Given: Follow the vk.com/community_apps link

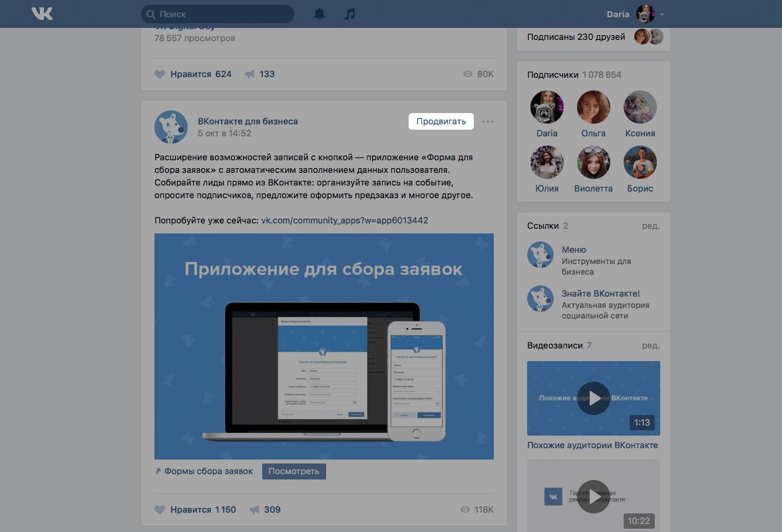Looking at the screenshot, I should pyautogui.click(x=345, y=220).
